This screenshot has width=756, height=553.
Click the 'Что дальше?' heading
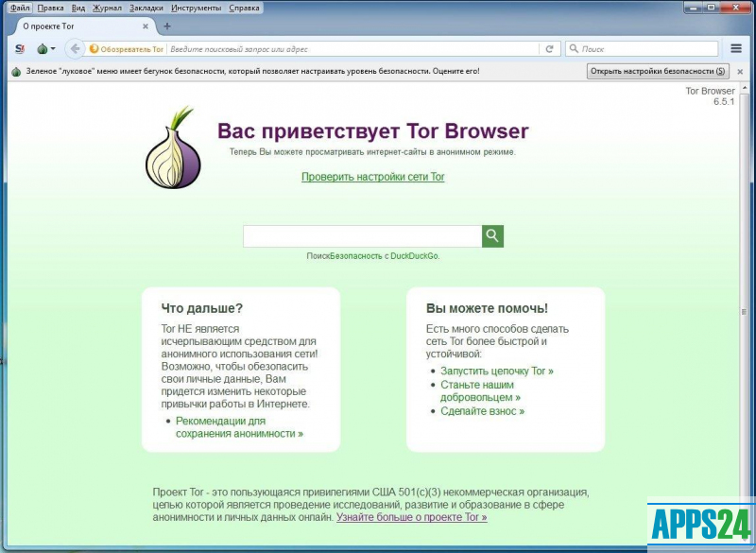[x=202, y=308]
